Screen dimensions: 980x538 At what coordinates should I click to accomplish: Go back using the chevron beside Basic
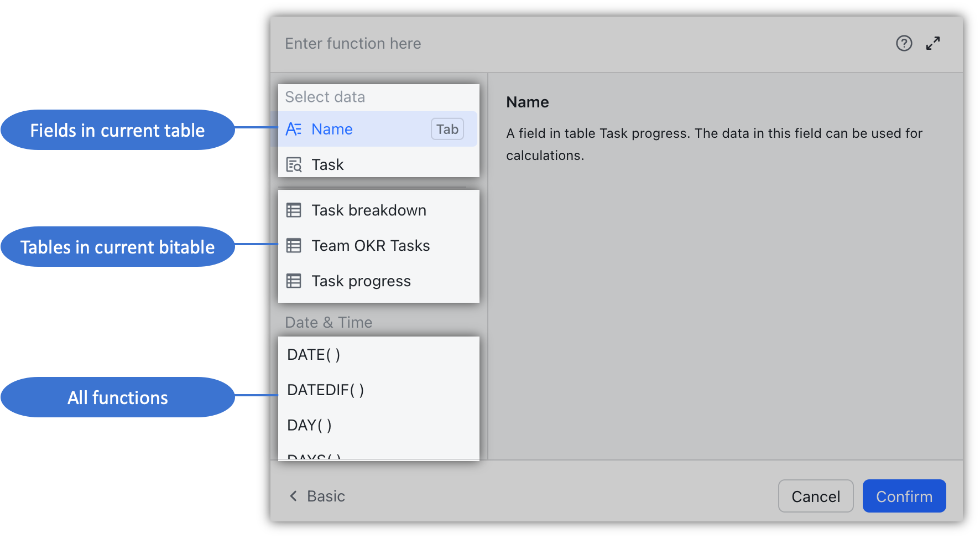[293, 496]
